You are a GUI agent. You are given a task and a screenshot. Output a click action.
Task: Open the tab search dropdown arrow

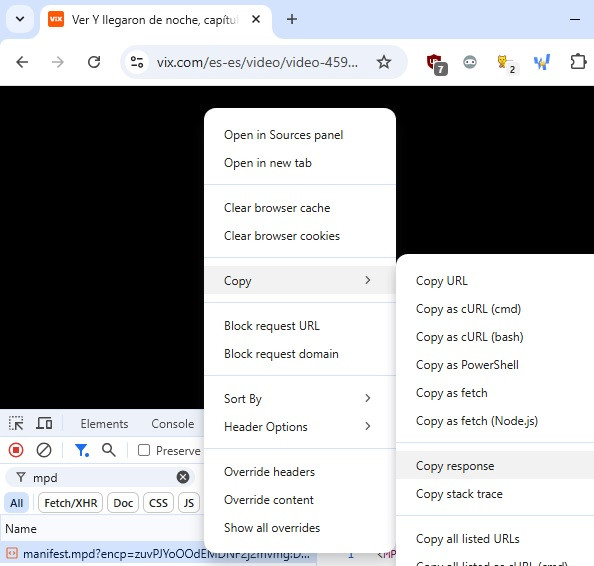tap(20, 19)
